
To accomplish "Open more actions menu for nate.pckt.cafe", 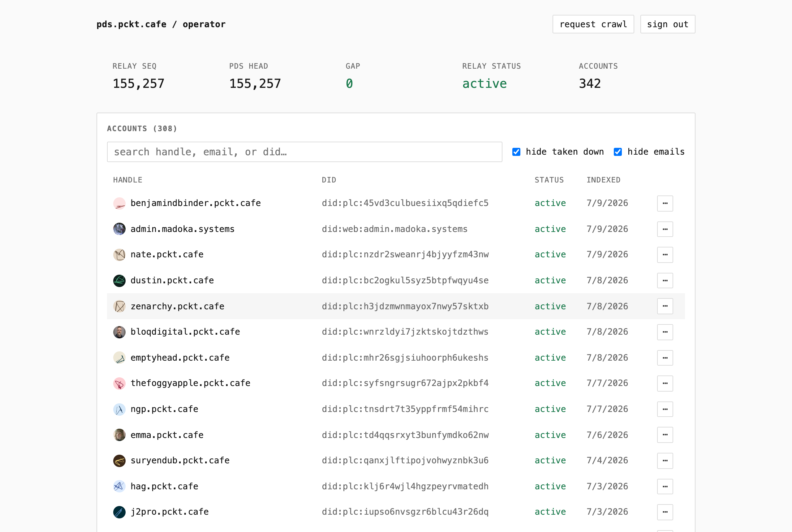I will coord(665,255).
